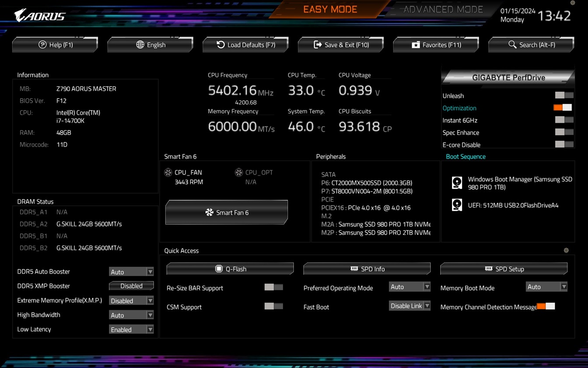Click the Z790 AORUS MASTER motherboard name

(86, 88)
